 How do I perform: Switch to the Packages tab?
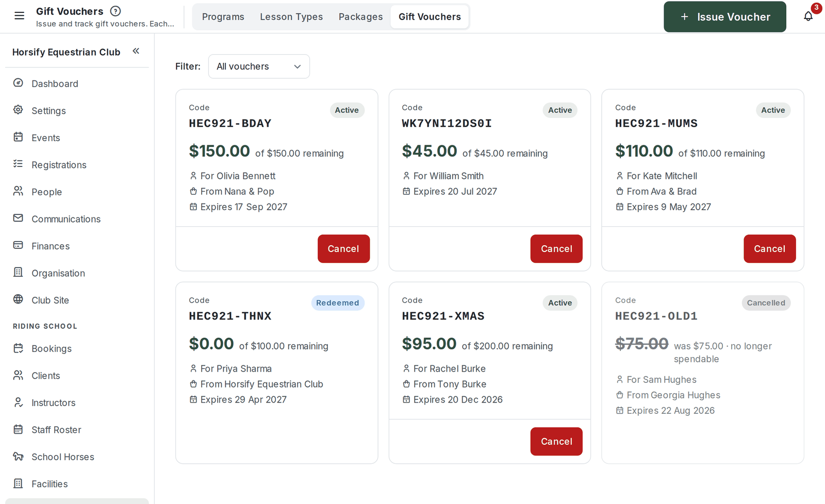point(361,17)
